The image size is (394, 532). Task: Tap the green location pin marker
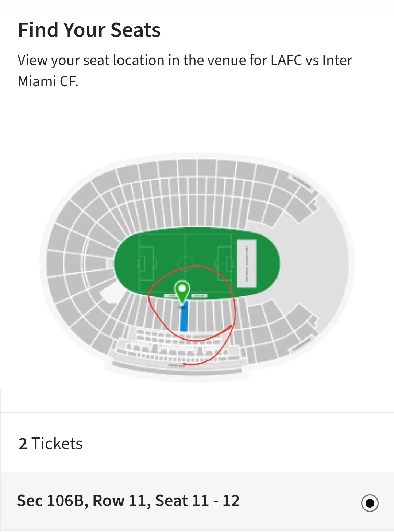182,290
